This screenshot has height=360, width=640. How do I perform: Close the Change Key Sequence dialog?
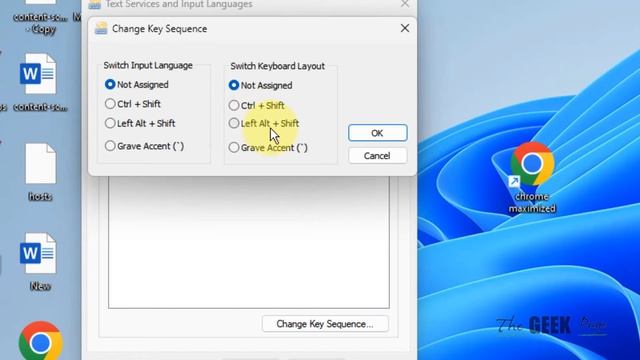pos(404,28)
